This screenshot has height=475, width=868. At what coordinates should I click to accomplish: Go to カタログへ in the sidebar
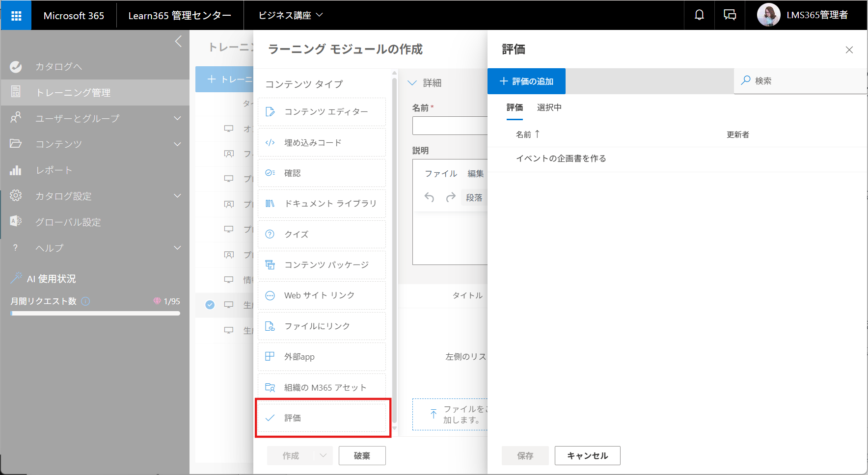point(95,67)
